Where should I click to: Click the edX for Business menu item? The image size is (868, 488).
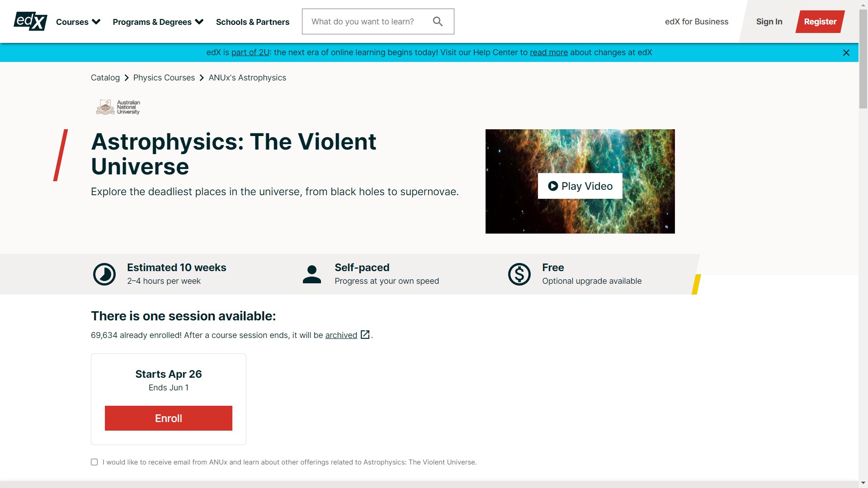tap(697, 21)
